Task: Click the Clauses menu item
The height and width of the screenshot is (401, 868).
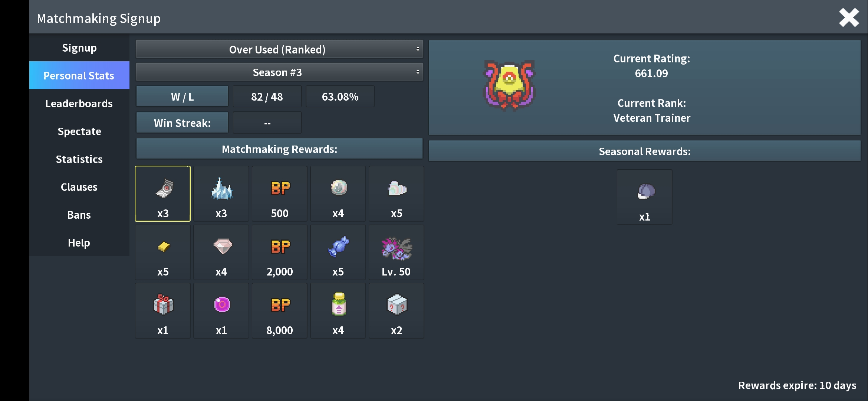Action: click(79, 187)
